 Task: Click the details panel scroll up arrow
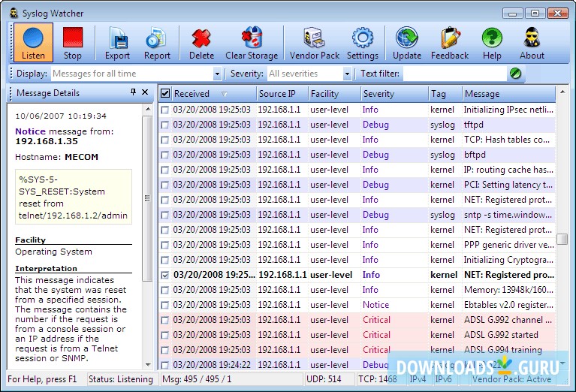click(148, 109)
